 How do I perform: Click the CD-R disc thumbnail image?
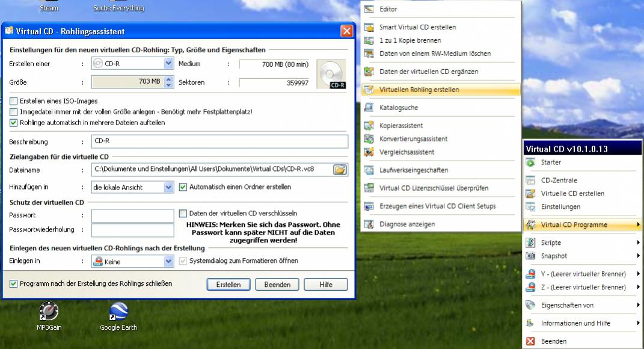tap(331, 75)
